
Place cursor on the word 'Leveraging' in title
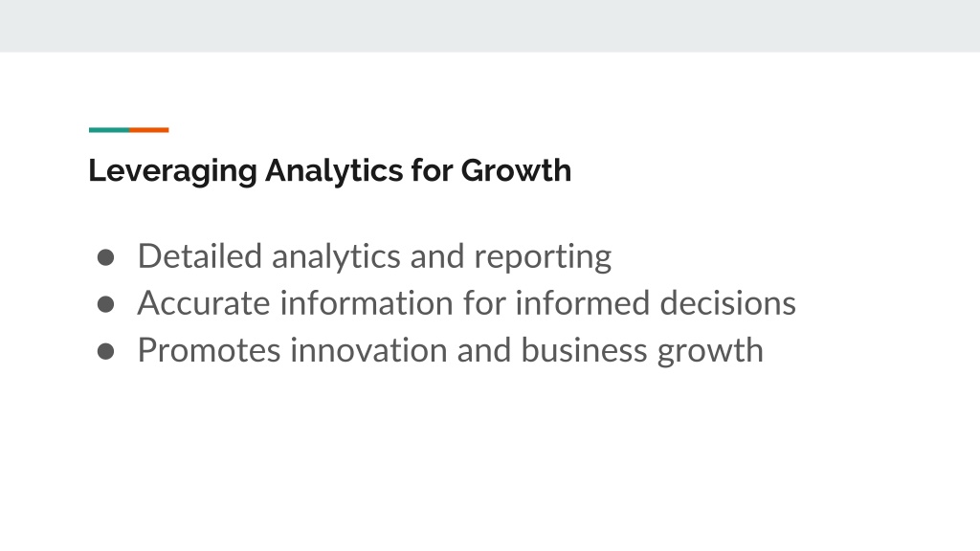click(x=172, y=170)
